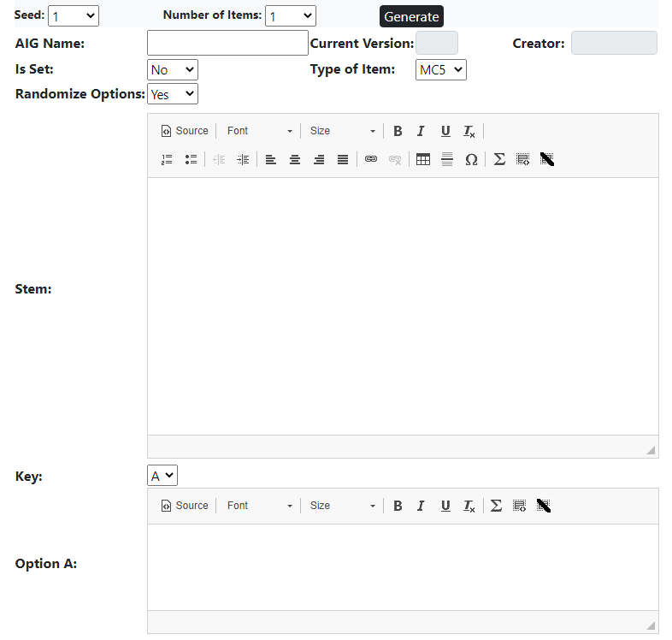Toggle Source mode in Option A editor

[185, 506]
